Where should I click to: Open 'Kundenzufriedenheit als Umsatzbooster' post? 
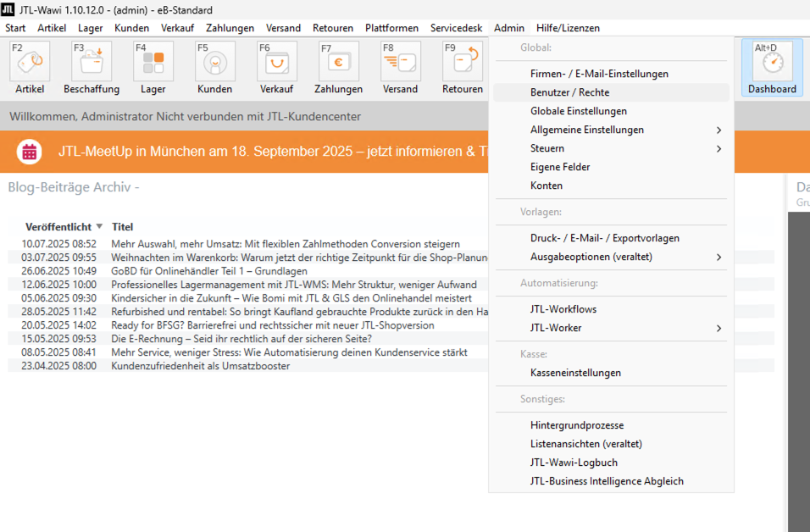tap(201, 366)
